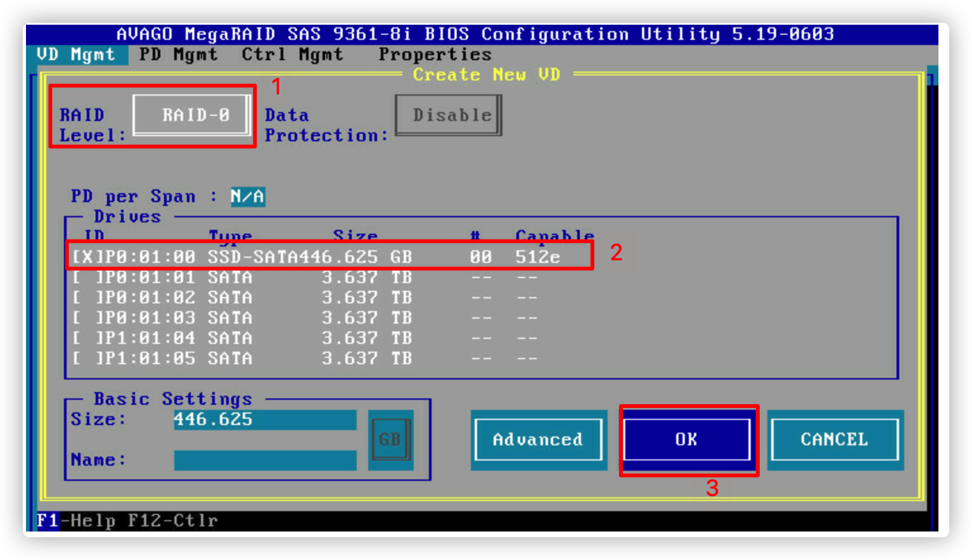Open the RAID Level selector showing RAID-0
The height and width of the screenshot is (560, 972).
tap(192, 115)
